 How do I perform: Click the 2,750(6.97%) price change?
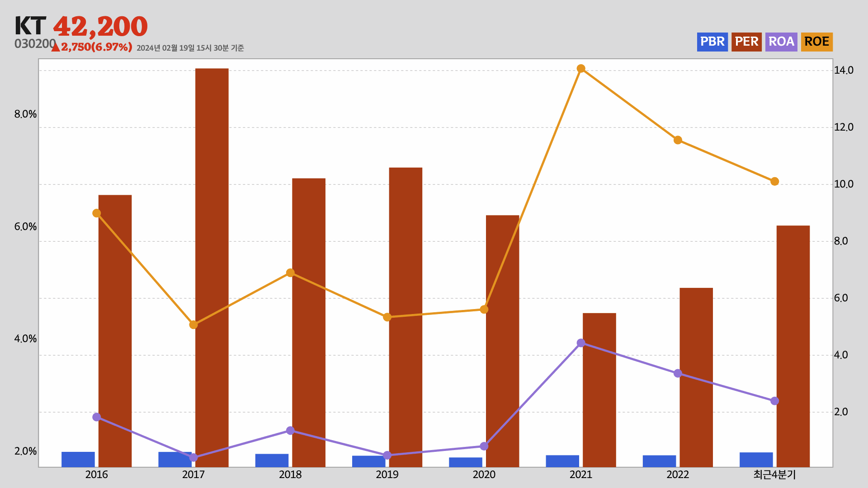97,47
